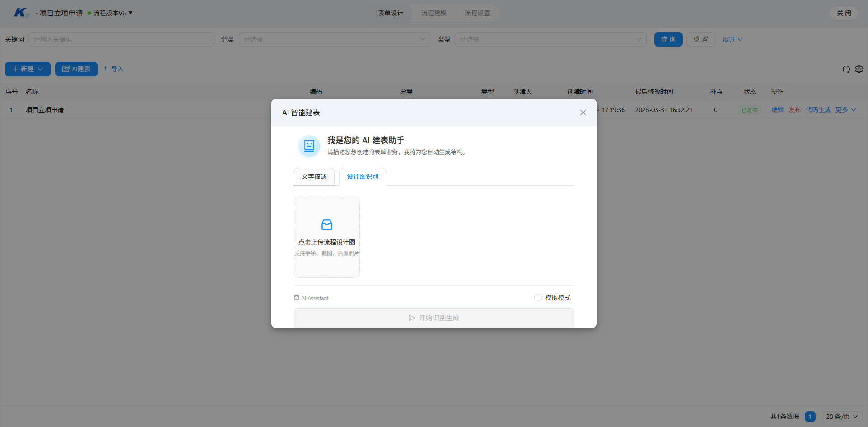Enable the 模拟模式 checkbox
This screenshot has width=868, height=427.
(x=538, y=298)
